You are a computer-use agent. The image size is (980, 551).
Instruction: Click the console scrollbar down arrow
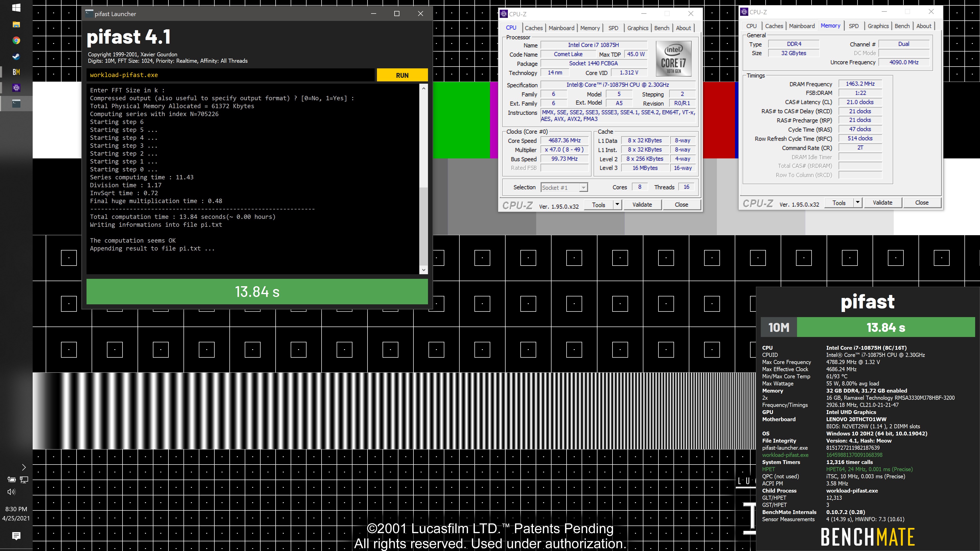[423, 270]
